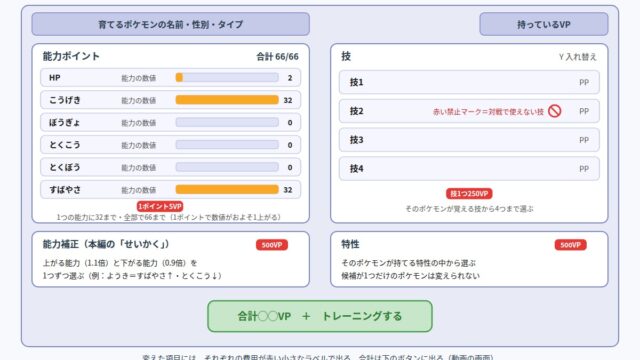Adjust the こうげき stat point bar
The width and height of the screenshot is (640, 360).
227,100
